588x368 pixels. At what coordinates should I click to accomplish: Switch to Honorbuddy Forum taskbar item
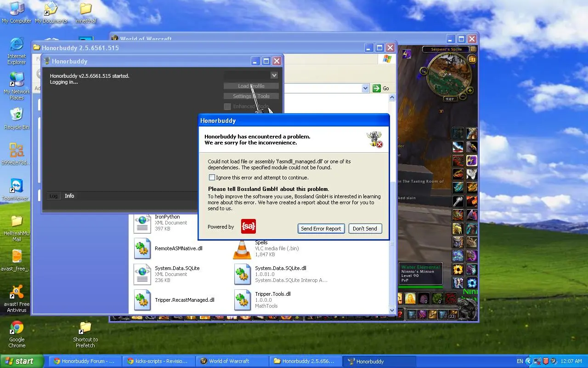pyautogui.click(x=85, y=361)
